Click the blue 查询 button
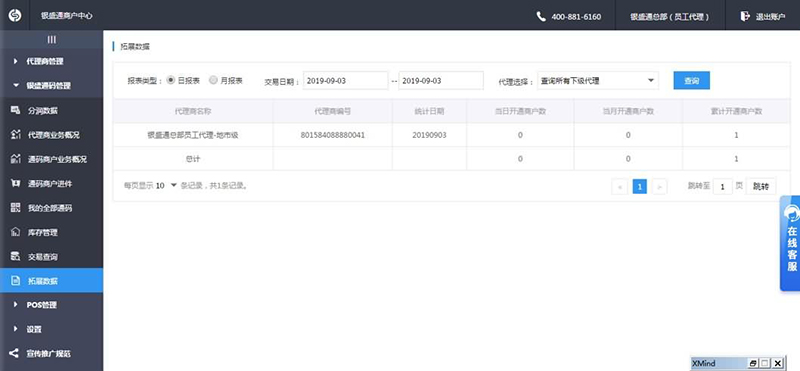The width and height of the screenshot is (800, 371). (x=691, y=81)
